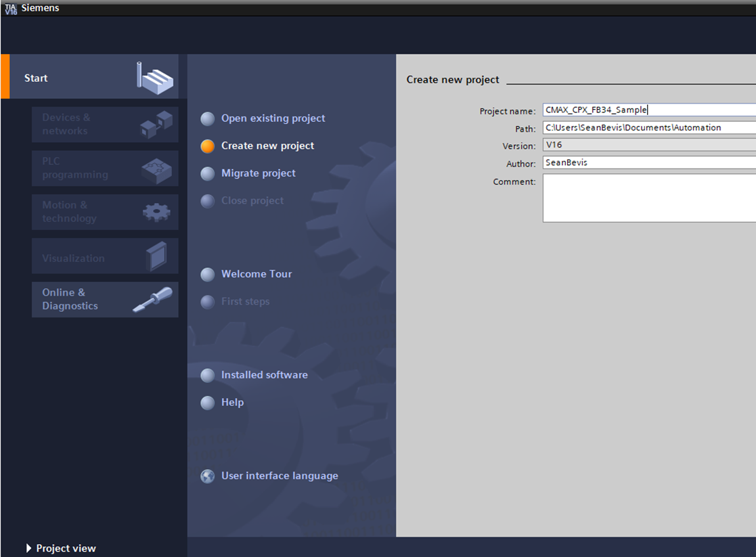Click the Version: label
This screenshot has height=557, width=756.
pos(519,146)
